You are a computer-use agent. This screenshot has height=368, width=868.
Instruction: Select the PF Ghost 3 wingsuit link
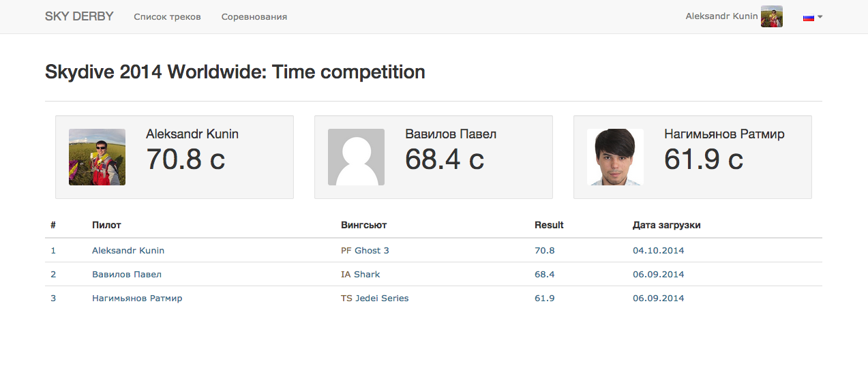point(365,250)
